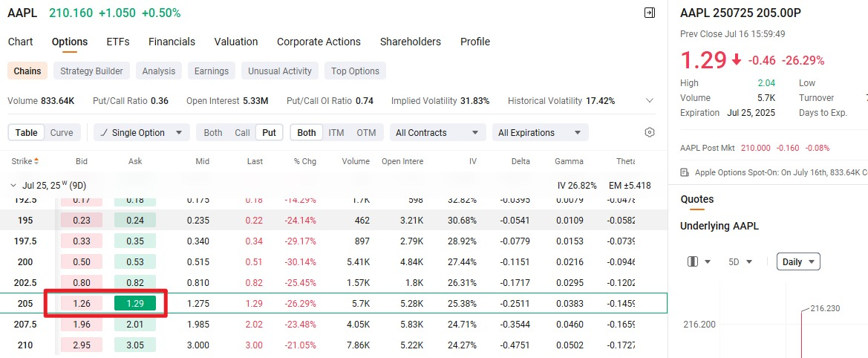Show Put options only
The height and width of the screenshot is (358, 868).
269,133
